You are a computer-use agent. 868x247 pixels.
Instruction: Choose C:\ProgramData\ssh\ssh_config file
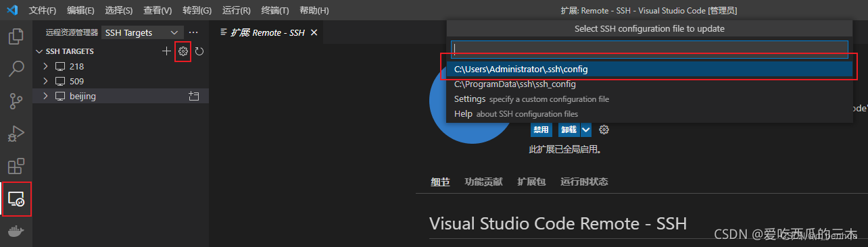[649, 84]
